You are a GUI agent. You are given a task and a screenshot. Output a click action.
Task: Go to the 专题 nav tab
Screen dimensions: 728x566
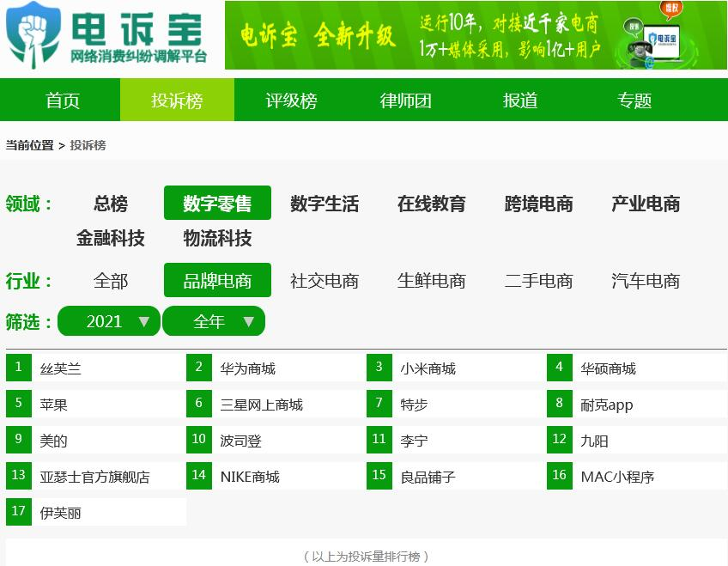pyautogui.click(x=634, y=100)
